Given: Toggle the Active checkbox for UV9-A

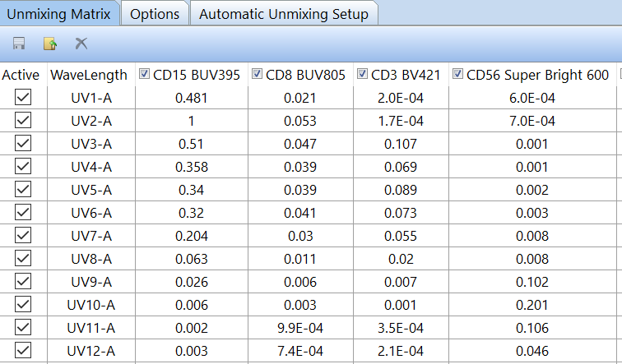Looking at the screenshot, I should click(x=23, y=282).
